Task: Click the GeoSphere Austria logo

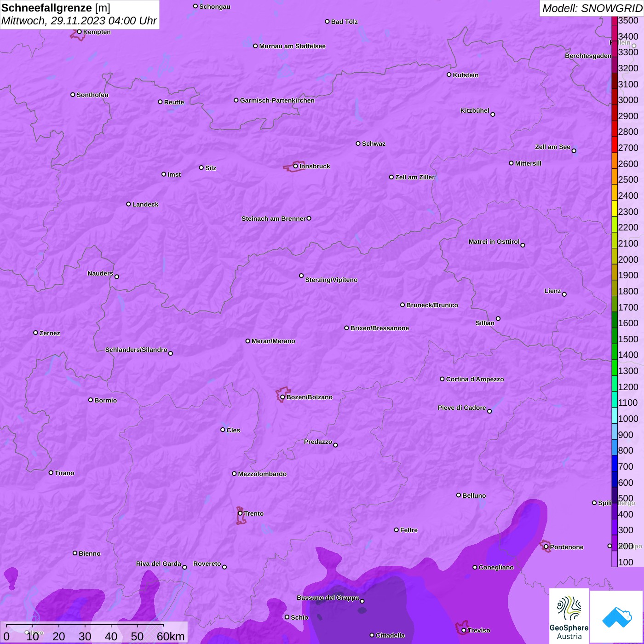Action: (569, 615)
